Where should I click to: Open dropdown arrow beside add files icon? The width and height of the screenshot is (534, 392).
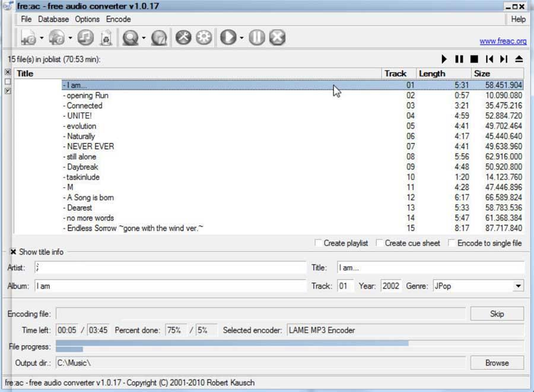coord(42,38)
